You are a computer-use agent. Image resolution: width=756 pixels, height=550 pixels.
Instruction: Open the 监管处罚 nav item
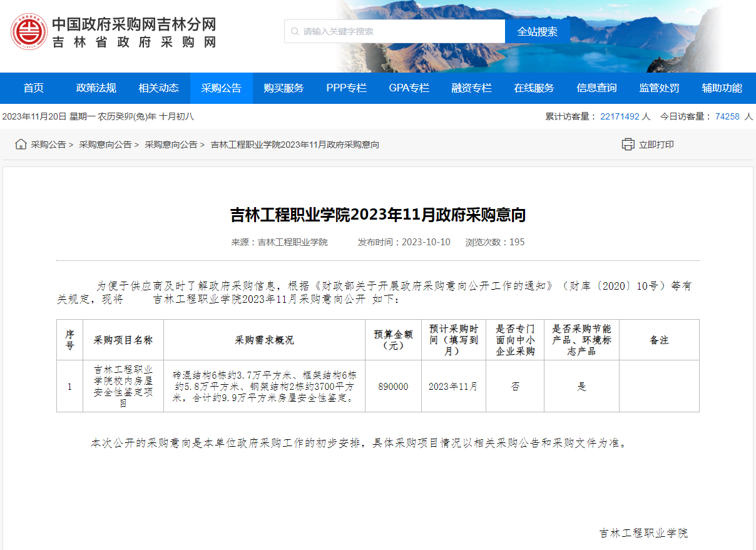tap(659, 88)
